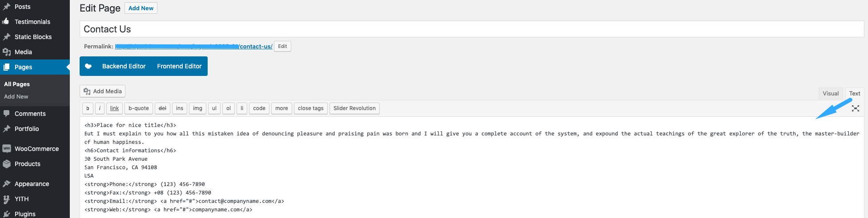
Task: Switch to the Visual editor tab
Action: (x=831, y=93)
